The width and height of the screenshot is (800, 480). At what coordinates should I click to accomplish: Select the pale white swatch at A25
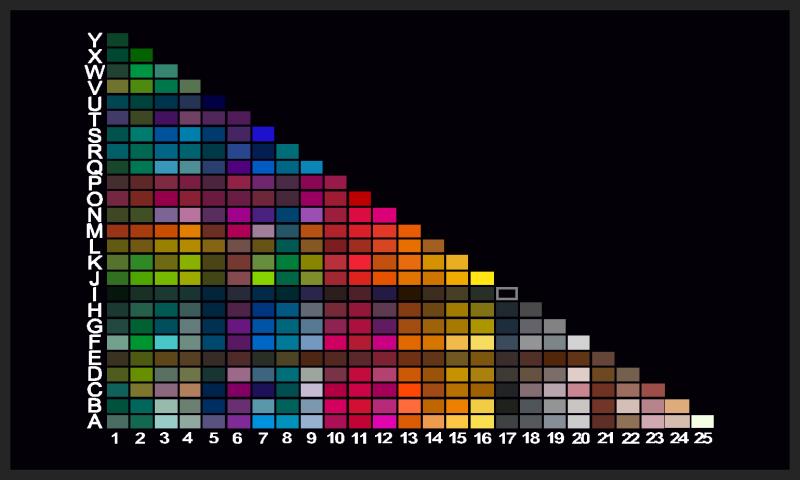click(x=702, y=422)
